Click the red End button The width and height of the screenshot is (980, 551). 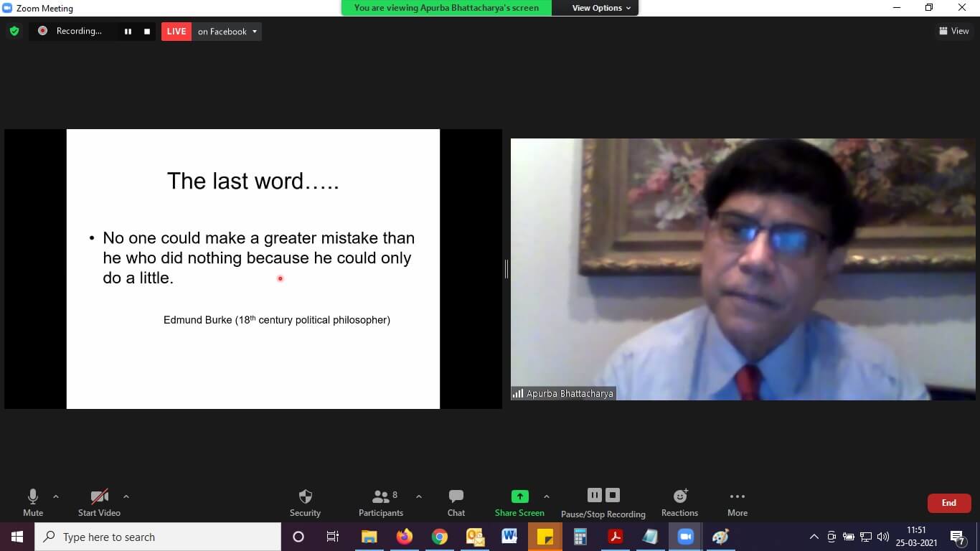pos(949,503)
